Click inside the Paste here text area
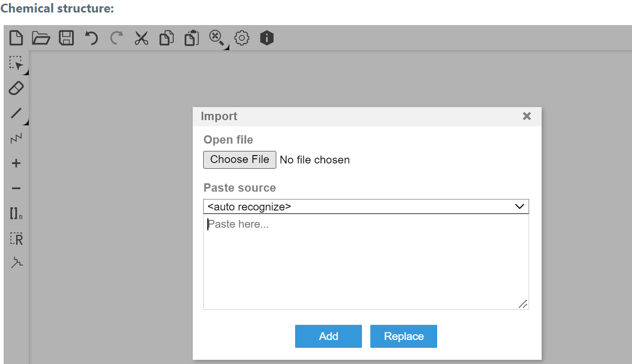 366,261
